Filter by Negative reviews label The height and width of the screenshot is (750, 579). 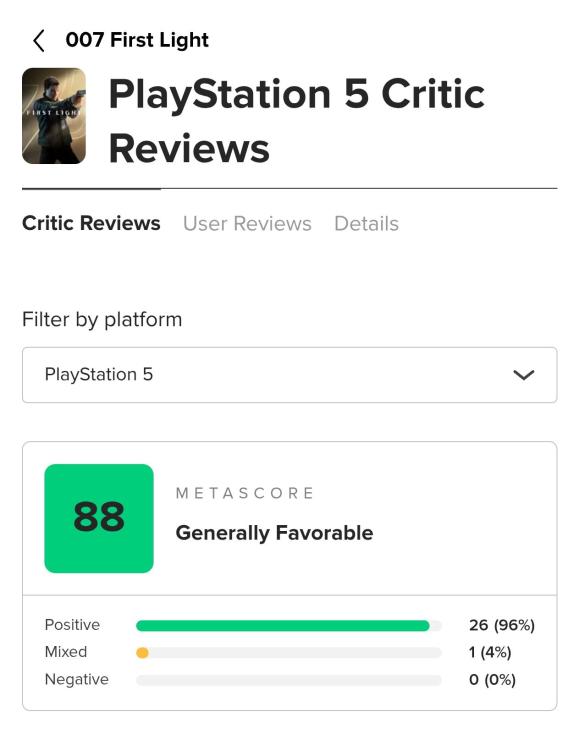(77, 680)
